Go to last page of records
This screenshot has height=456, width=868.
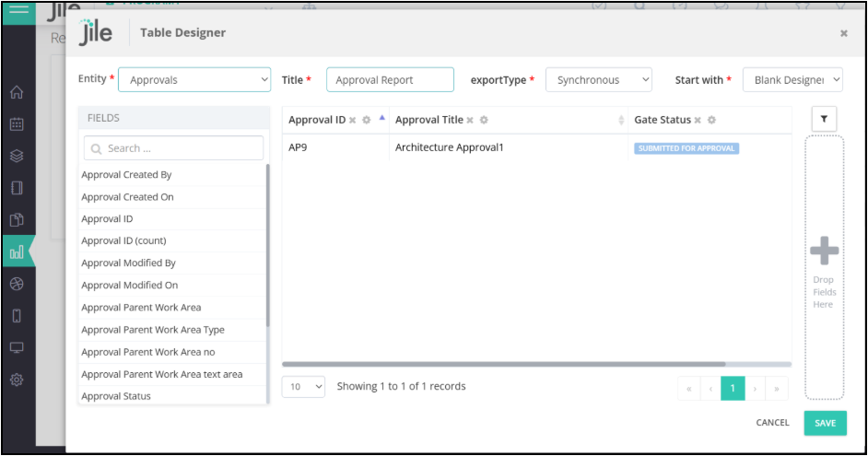[x=777, y=389]
